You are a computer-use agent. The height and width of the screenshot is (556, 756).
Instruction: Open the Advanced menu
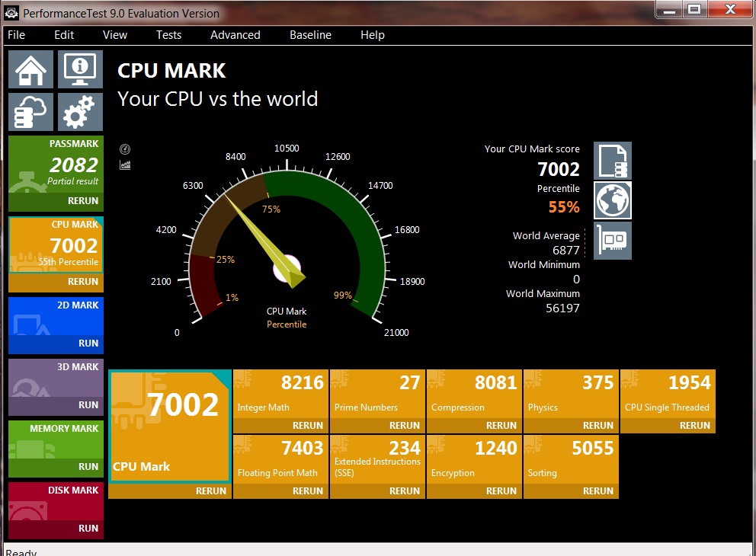(x=235, y=35)
